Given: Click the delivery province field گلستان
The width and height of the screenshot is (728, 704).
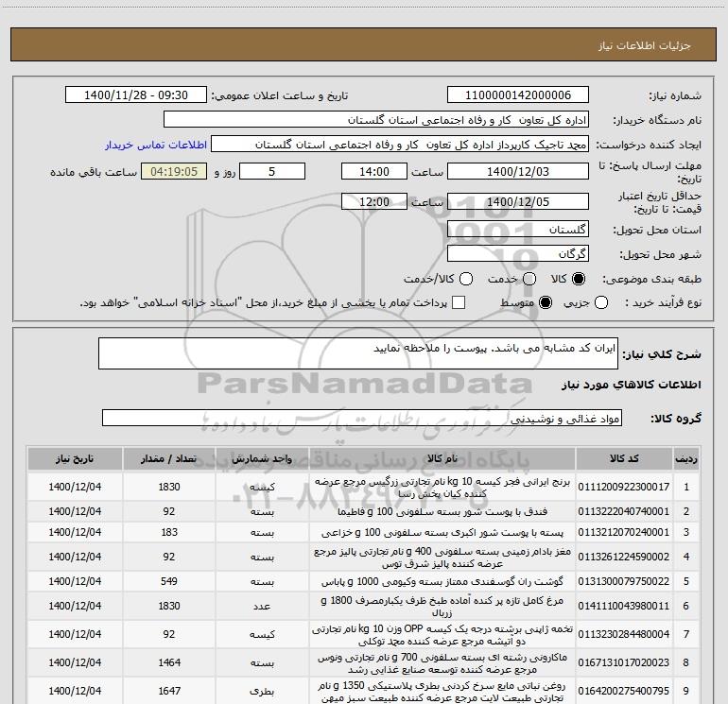Looking at the screenshot, I should [x=518, y=230].
